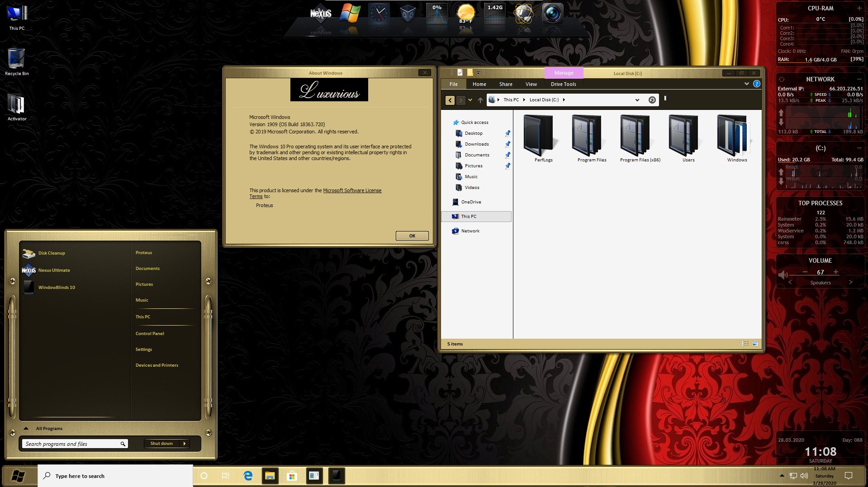Open the Drive Tools tab
Image resolution: width=868 pixels, height=487 pixels.
click(x=563, y=84)
